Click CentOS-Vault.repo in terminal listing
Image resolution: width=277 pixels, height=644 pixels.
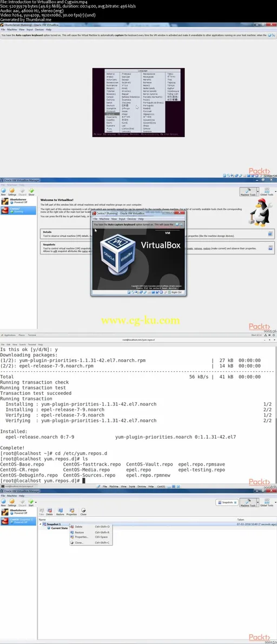149,464
